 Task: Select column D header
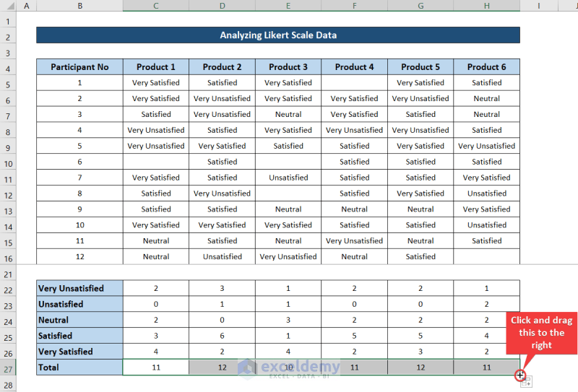click(x=222, y=6)
